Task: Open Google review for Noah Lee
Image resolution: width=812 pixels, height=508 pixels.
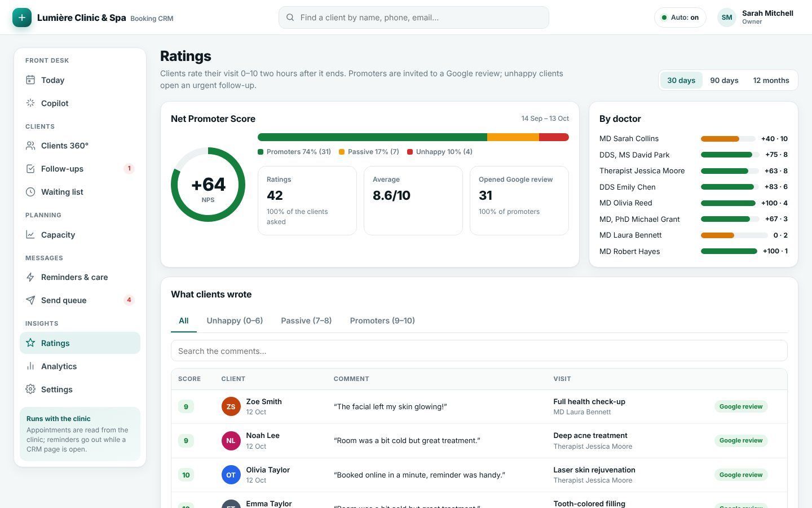Action: click(741, 441)
